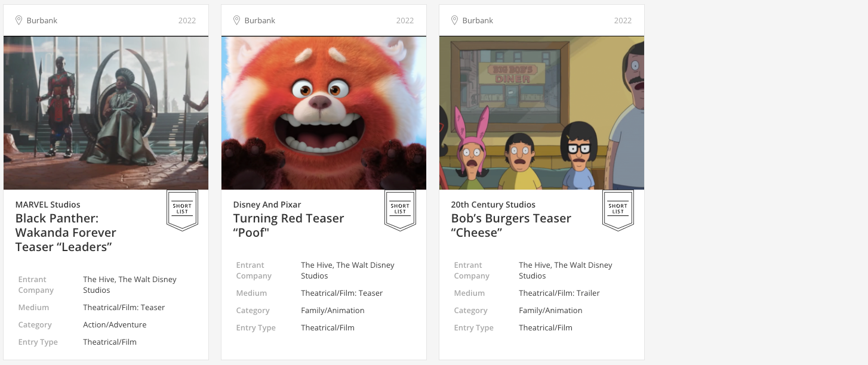Image resolution: width=868 pixels, height=365 pixels.
Task: Click Family/Animation on the Turning Red card
Action: (333, 311)
